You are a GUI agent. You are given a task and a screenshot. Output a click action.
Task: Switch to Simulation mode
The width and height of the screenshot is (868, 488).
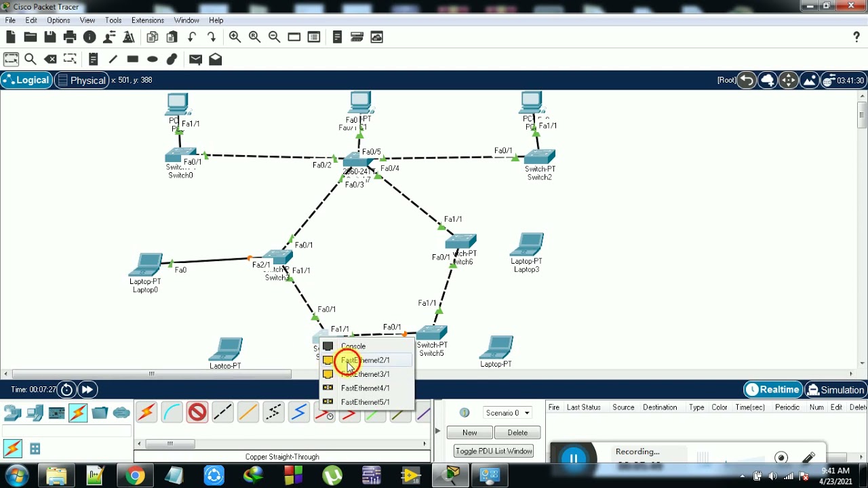(x=835, y=390)
